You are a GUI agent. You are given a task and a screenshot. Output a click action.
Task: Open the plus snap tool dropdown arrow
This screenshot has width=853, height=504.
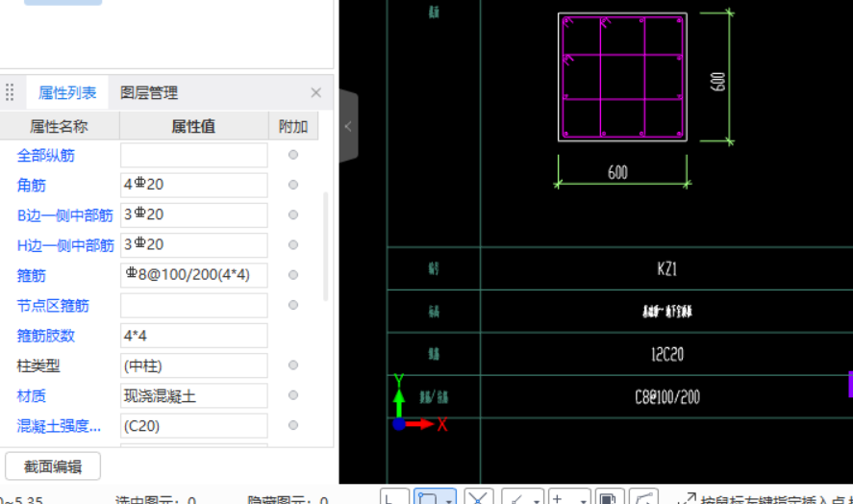pyautogui.click(x=583, y=499)
